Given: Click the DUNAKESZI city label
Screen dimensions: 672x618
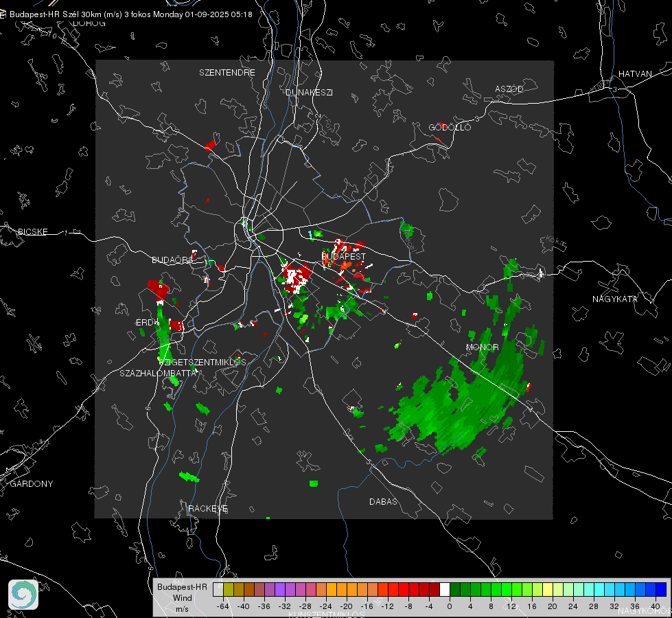Looking at the screenshot, I should click(x=309, y=93).
